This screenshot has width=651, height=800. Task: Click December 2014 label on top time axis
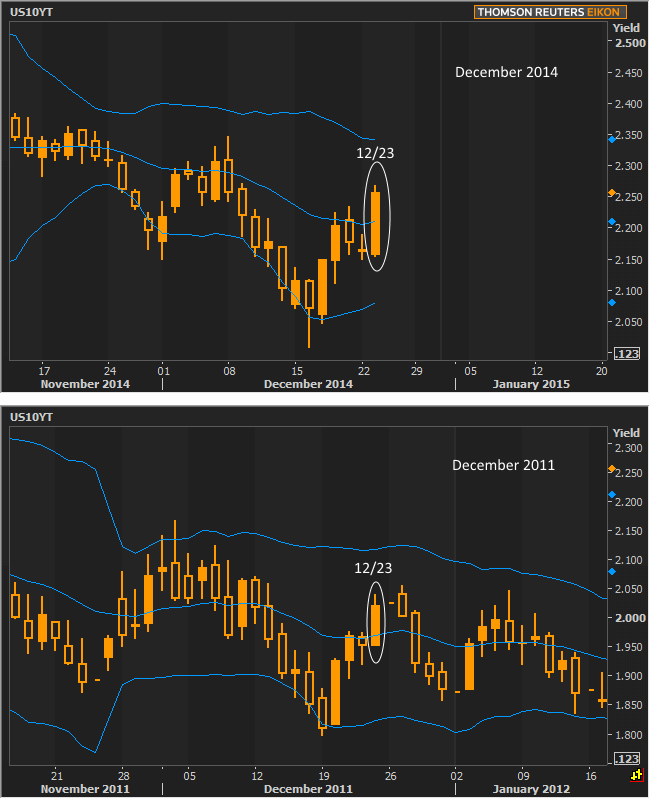point(307,384)
